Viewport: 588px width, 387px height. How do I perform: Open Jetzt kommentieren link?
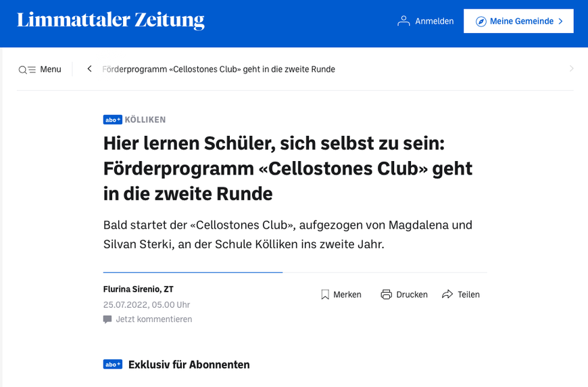(153, 319)
